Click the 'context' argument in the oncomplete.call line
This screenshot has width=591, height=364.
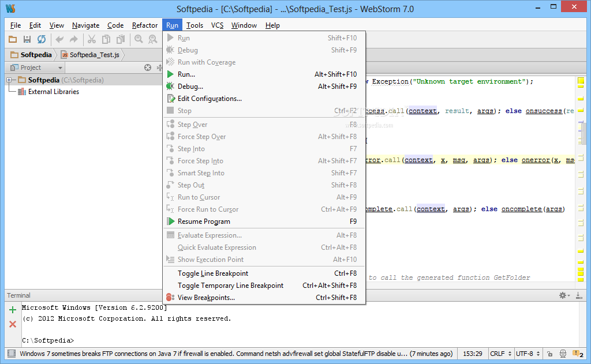pos(431,209)
